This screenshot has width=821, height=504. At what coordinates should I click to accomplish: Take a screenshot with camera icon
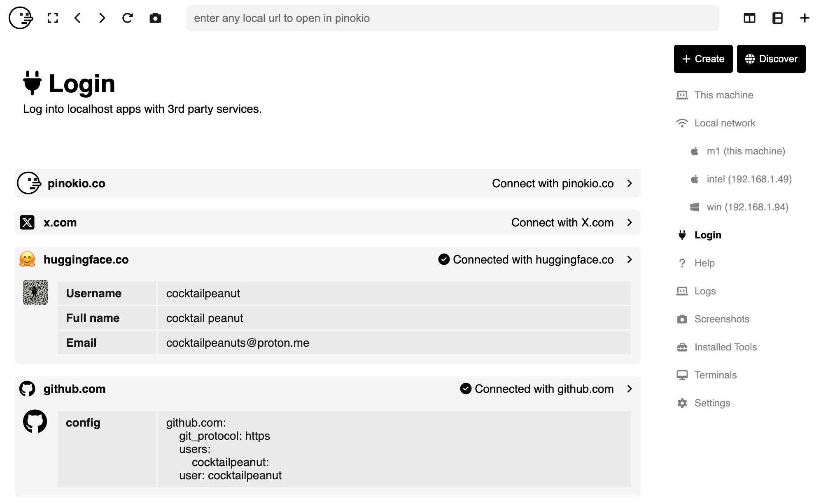[x=155, y=18]
